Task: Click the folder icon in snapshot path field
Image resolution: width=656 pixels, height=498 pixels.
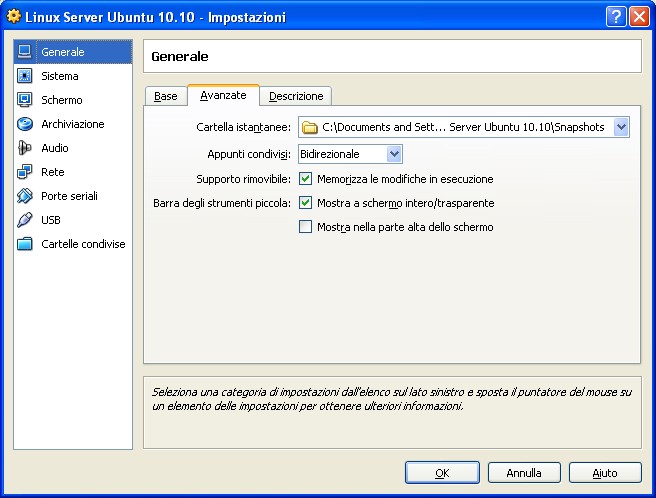Action: point(310,127)
